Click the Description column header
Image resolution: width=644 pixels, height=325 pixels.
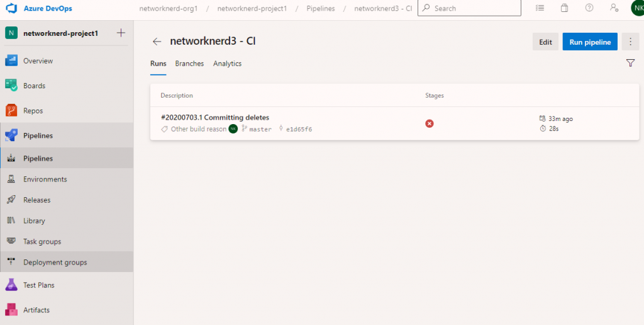[x=177, y=96]
